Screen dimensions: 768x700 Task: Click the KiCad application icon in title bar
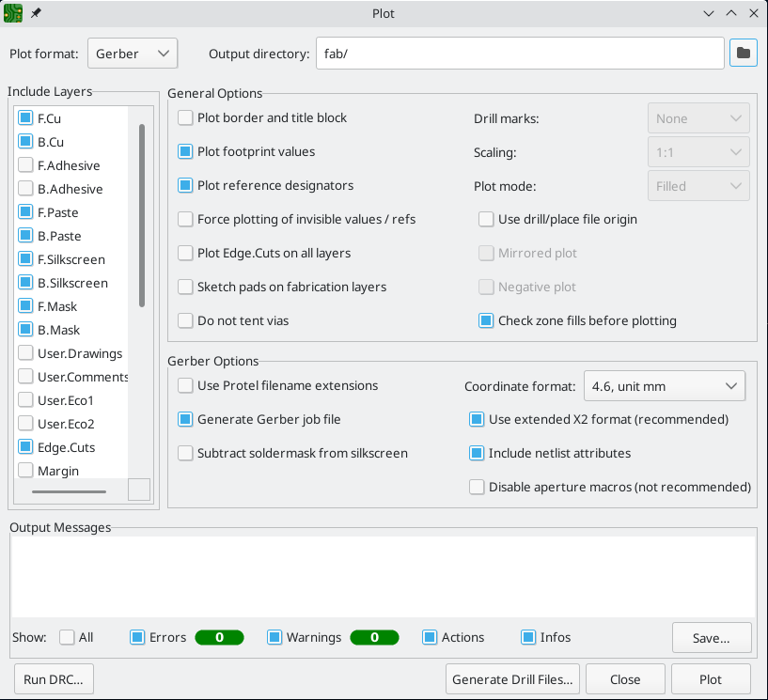pos(14,13)
